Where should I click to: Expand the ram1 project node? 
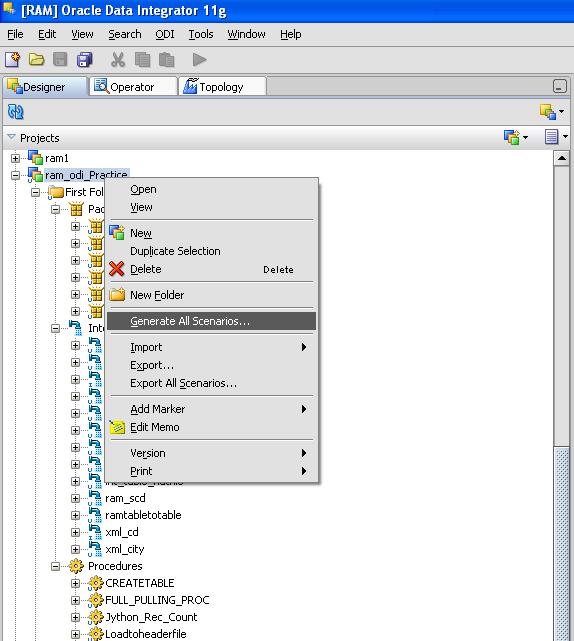tap(16, 158)
